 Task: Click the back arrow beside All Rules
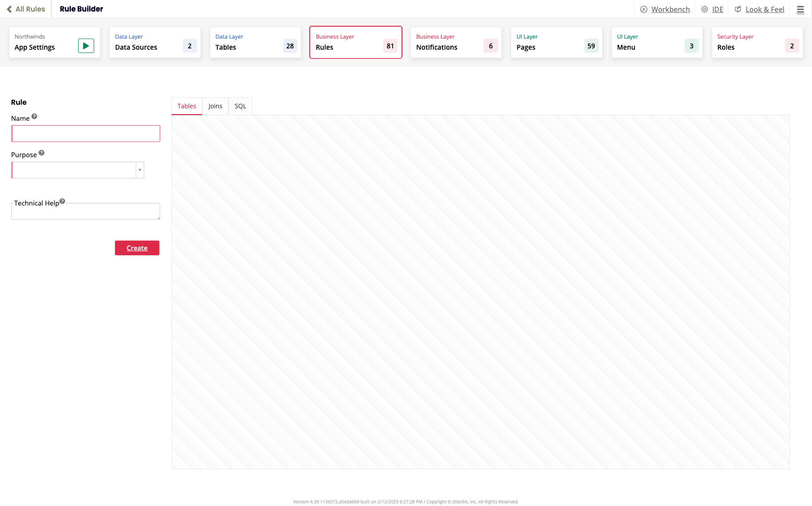(x=9, y=9)
